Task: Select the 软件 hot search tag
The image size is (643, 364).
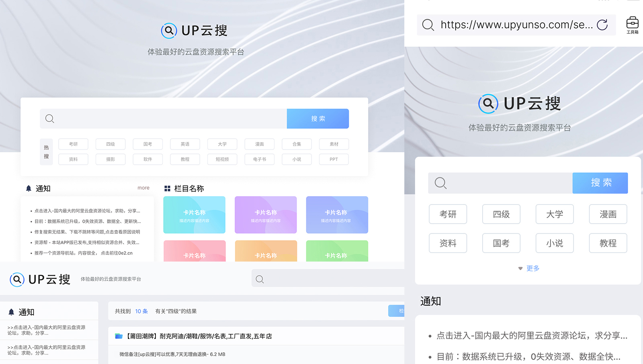Action: point(148,159)
